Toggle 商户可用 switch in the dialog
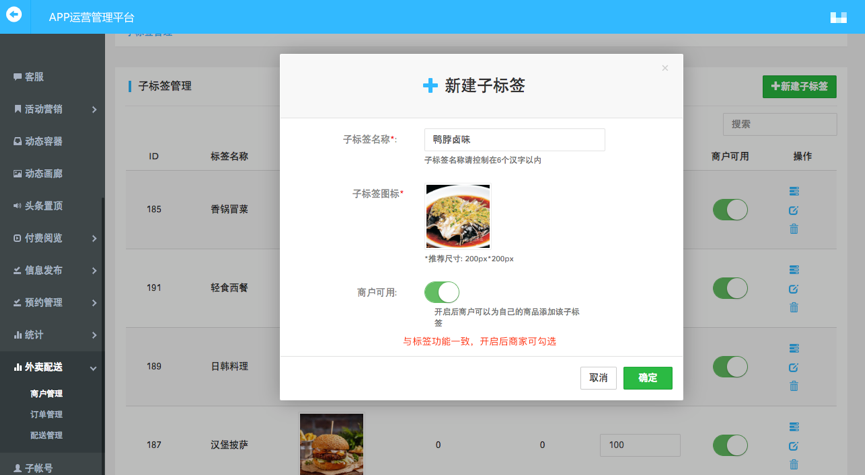Viewport: 865px width, 475px height. pos(441,292)
